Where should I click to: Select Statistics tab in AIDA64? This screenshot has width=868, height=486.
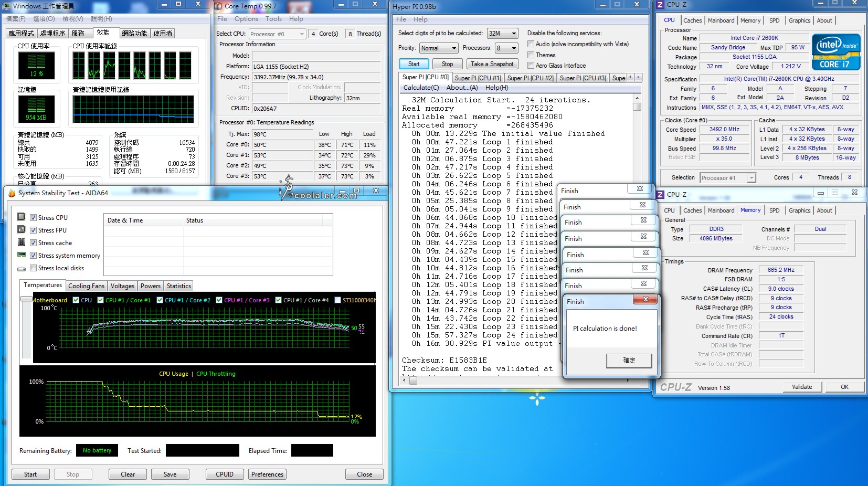178,286
